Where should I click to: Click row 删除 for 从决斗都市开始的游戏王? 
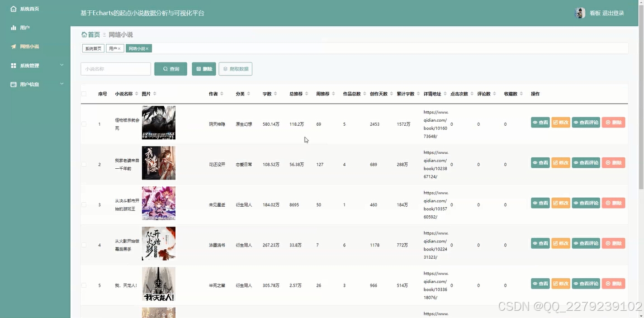(x=614, y=203)
